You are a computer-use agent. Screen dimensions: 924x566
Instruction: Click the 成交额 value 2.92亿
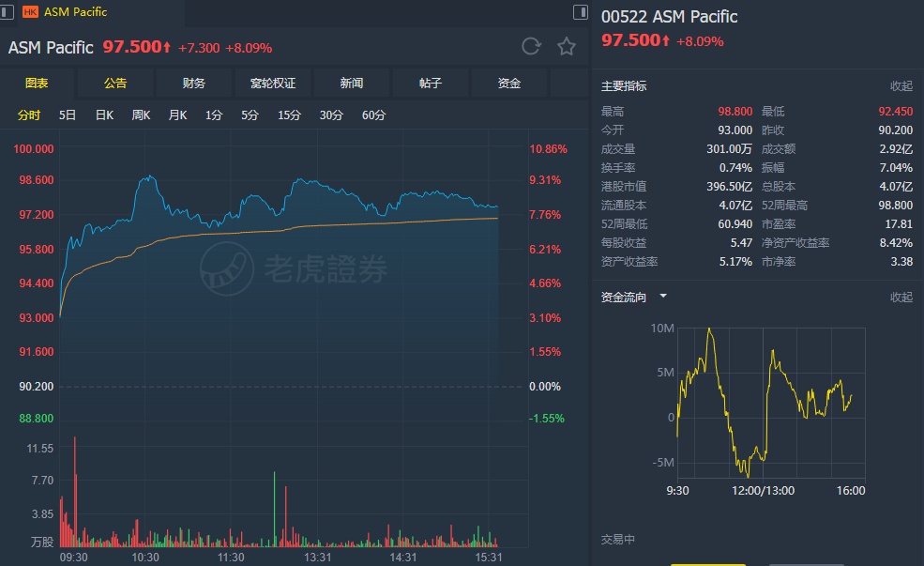tap(896, 149)
